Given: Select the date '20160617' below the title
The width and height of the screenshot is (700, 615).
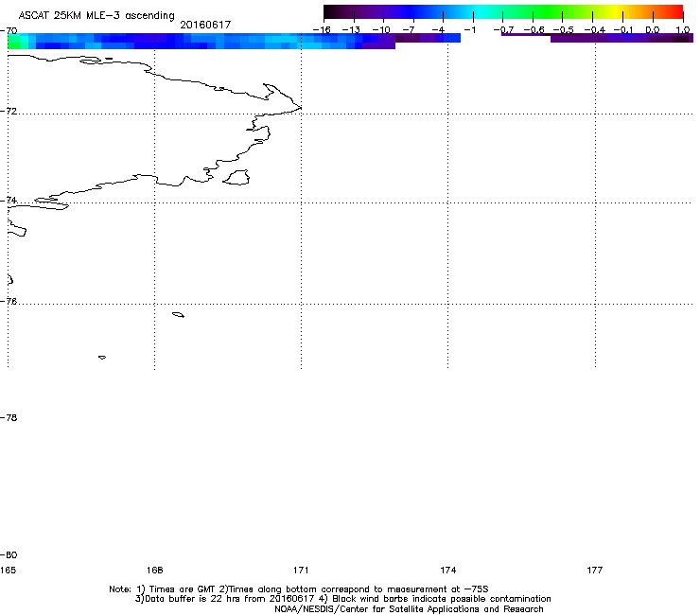Looking at the screenshot, I should coord(205,25).
